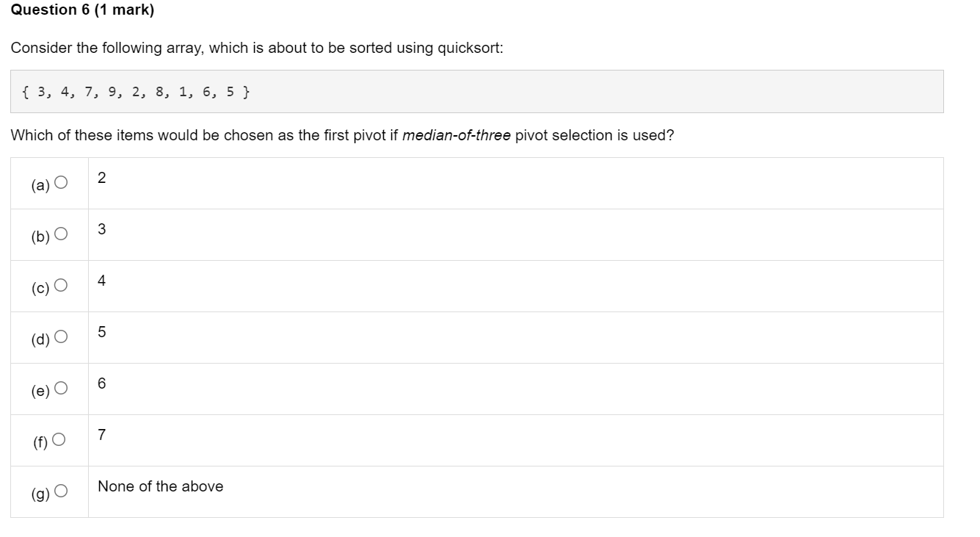980x537 pixels.
Task: Click the 'Question 6 (1 mark)' heading
Action: (82, 10)
